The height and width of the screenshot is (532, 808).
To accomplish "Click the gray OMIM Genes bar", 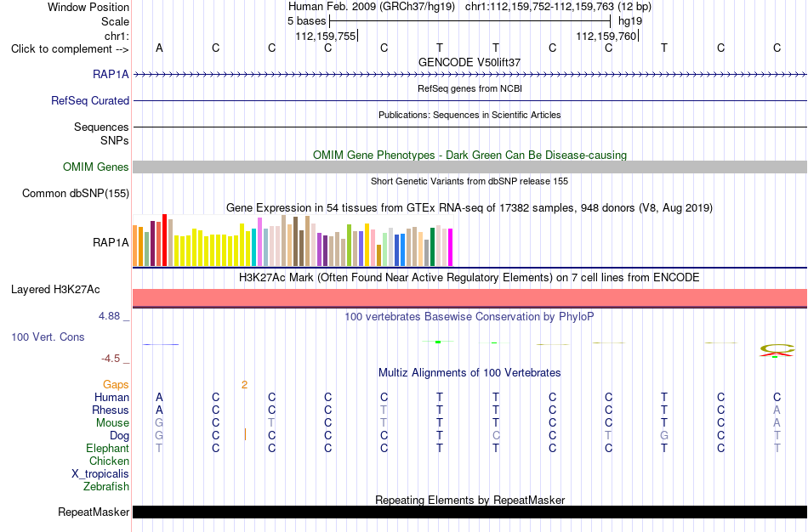I will [470, 167].
